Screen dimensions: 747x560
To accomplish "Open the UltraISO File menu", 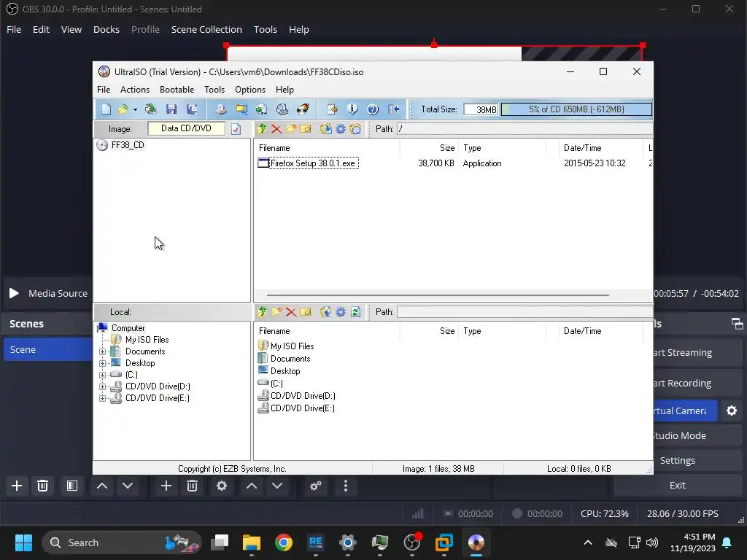I will tap(104, 90).
